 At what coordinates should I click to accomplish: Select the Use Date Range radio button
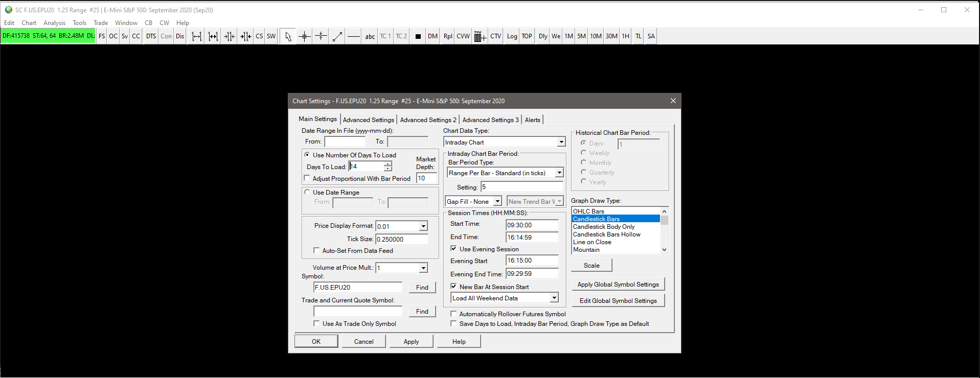click(307, 192)
